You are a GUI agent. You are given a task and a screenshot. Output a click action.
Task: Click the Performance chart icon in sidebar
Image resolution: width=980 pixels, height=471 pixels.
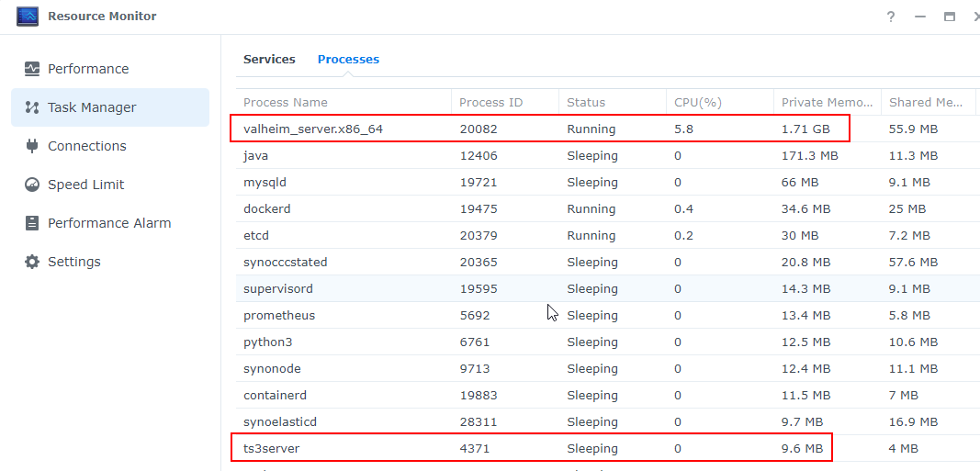(x=32, y=69)
